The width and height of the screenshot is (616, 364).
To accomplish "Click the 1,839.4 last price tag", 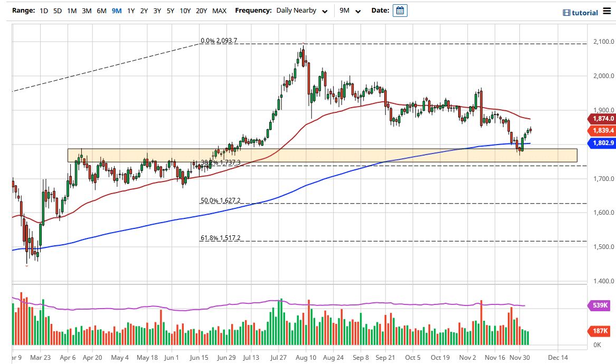I will tap(601, 130).
